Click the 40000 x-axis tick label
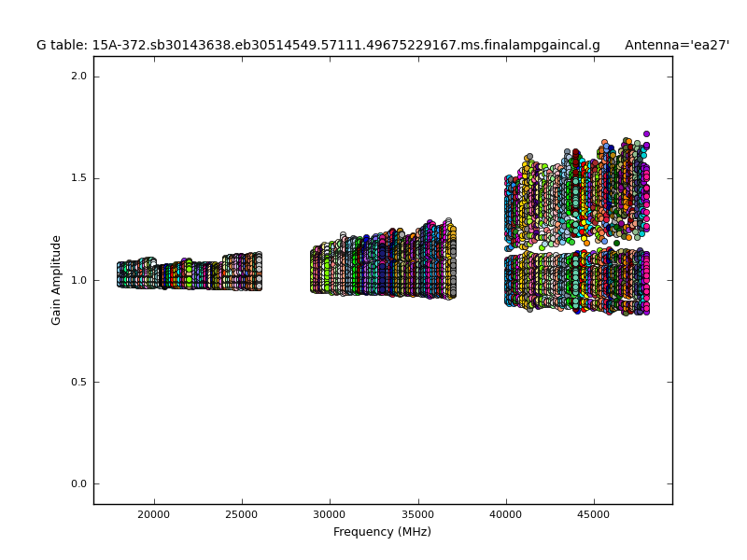The height and width of the screenshot is (560, 747). pyautogui.click(x=506, y=514)
